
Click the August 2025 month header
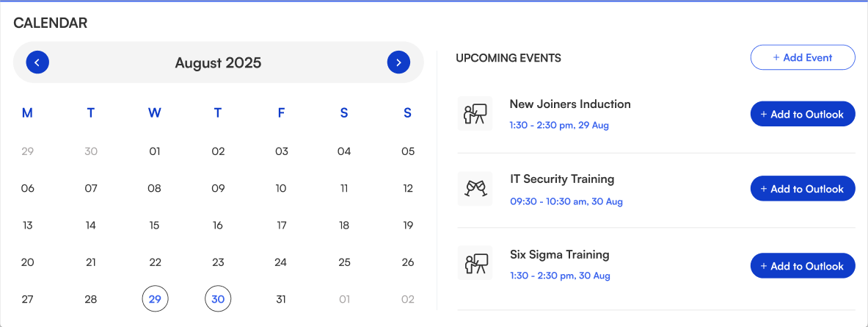pos(218,62)
